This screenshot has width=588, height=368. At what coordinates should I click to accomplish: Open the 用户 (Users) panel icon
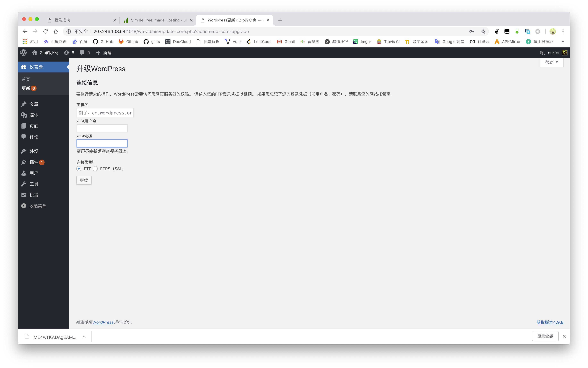[25, 173]
